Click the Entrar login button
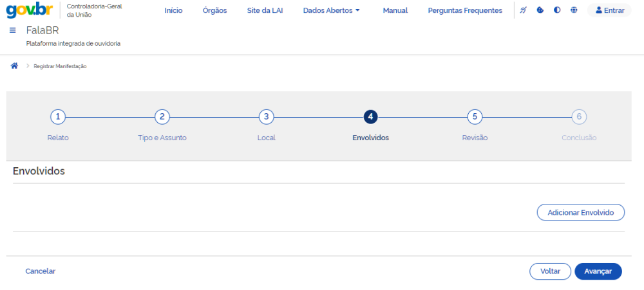The width and height of the screenshot is (644, 290). (x=609, y=10)
